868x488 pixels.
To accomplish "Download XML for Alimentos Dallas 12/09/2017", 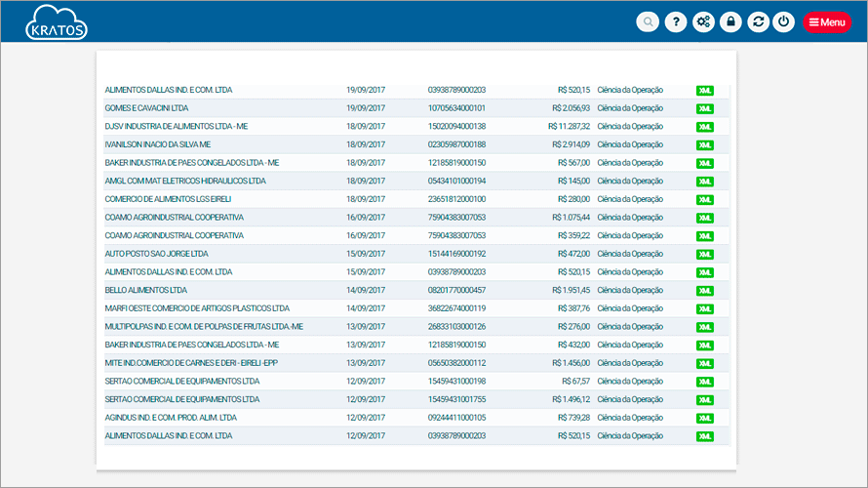I will pyautogui.click(x=705, y=436).
